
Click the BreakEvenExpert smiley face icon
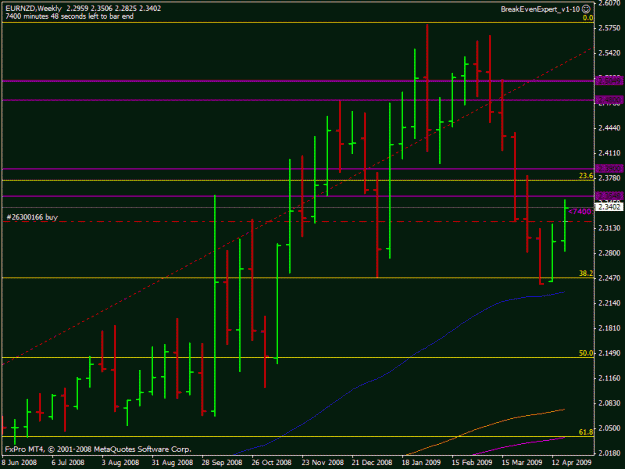coord(586,9)
